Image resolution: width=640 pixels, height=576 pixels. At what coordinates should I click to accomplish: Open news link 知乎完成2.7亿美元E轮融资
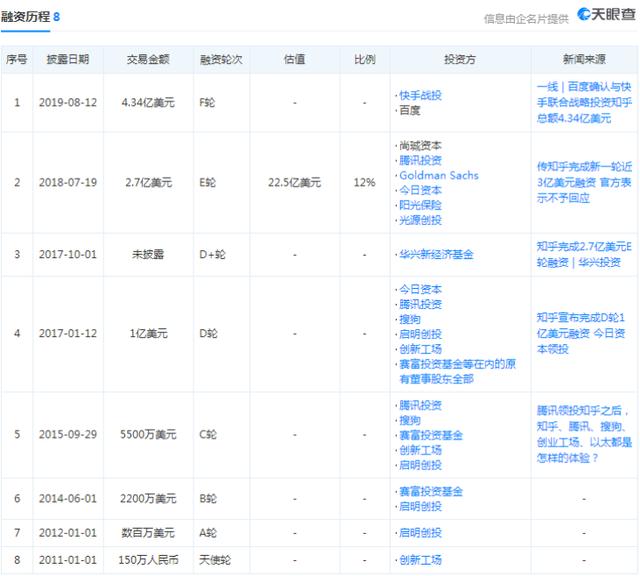click(584, 255)
